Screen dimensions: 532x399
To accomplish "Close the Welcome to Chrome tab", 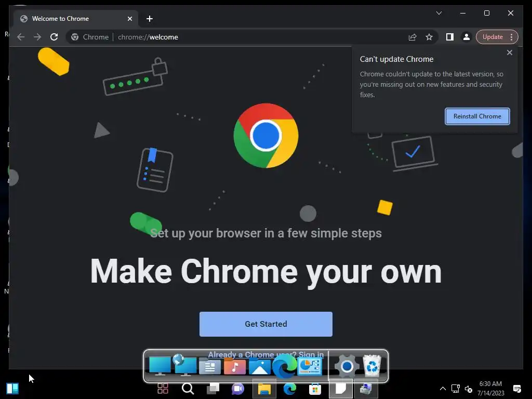I will coord(129,19).
